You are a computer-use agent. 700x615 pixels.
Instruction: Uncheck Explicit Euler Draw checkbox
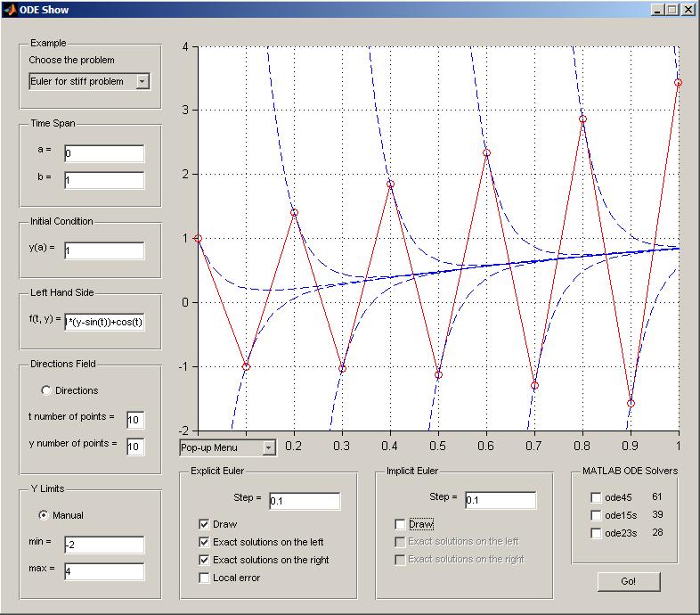(x=204, y=524)
